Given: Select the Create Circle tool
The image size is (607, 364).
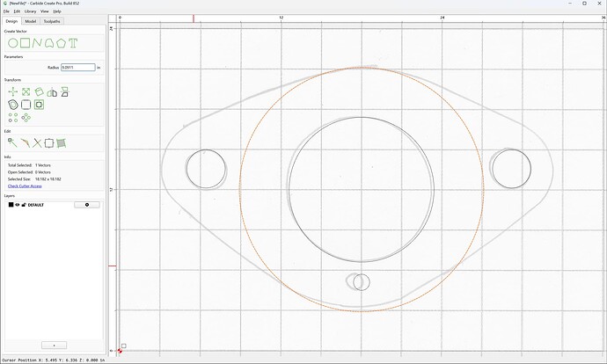Looking at the screenshot, I should 13,43.
